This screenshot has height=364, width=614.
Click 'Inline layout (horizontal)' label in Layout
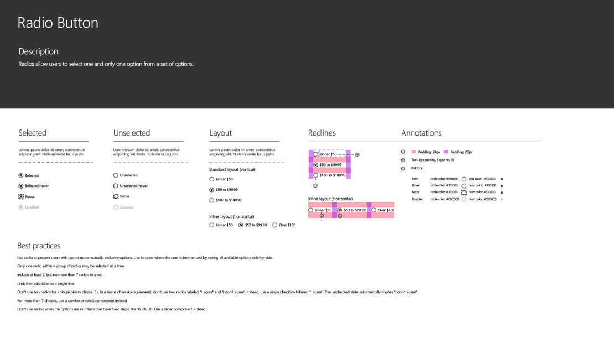tap(231, 216)
